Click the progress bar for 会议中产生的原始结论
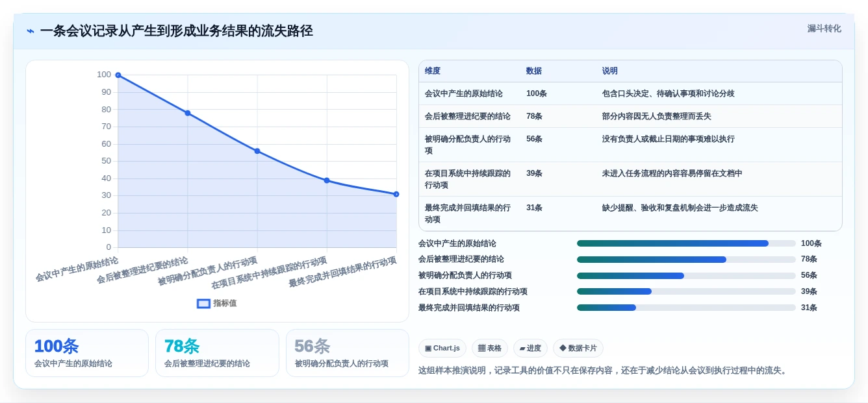Image resolution: width=868 pixels, height=403 pixels. click(686, 243)
